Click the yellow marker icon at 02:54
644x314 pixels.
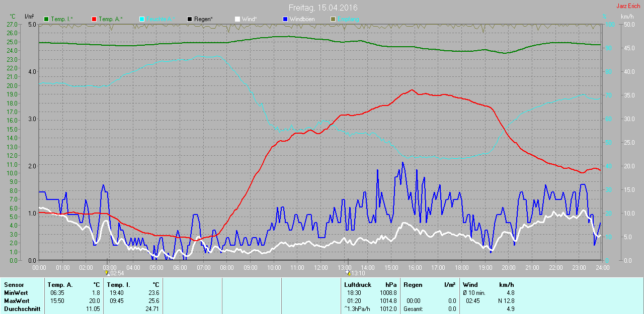tap(107, 273)
